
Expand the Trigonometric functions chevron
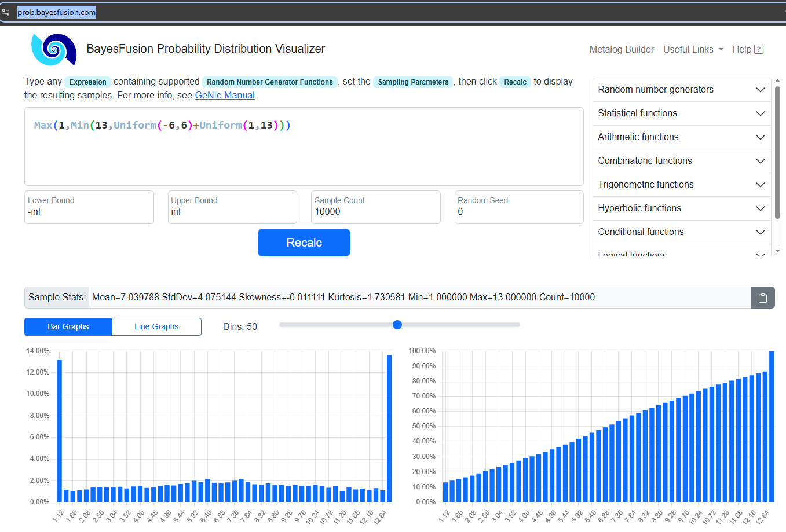coord(760,185)
